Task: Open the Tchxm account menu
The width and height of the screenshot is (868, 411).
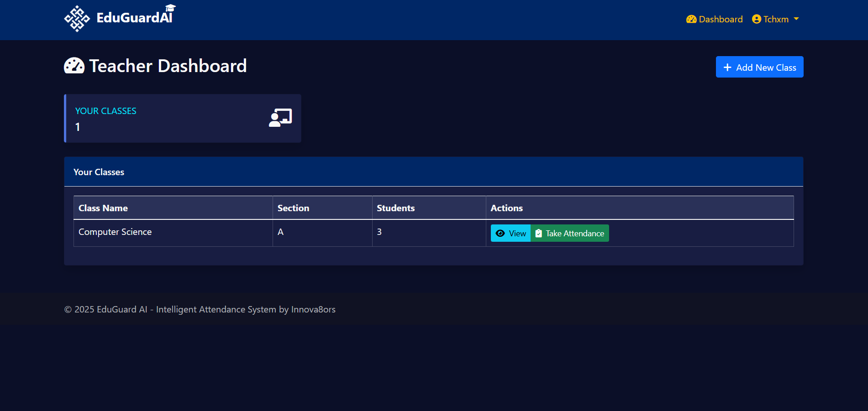Action: click(x=775, y=19)
